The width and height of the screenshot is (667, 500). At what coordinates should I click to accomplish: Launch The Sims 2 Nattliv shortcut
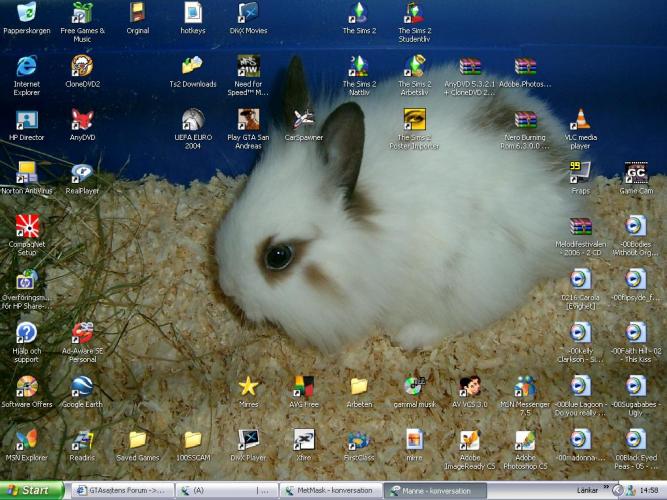pyautogui.click(x=359, y=67)
